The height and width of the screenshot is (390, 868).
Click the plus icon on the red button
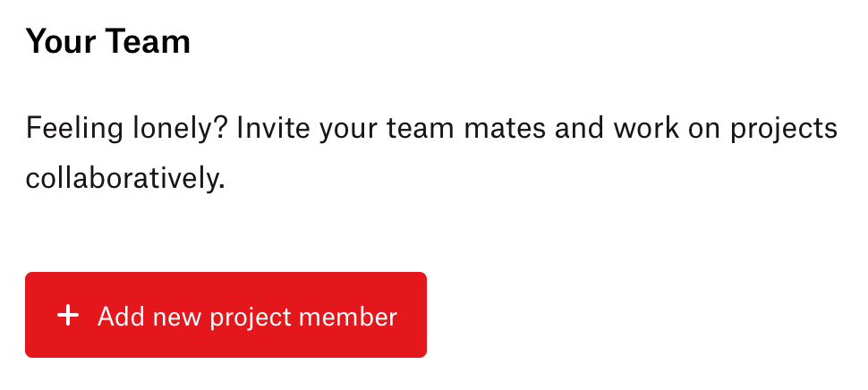68,316
